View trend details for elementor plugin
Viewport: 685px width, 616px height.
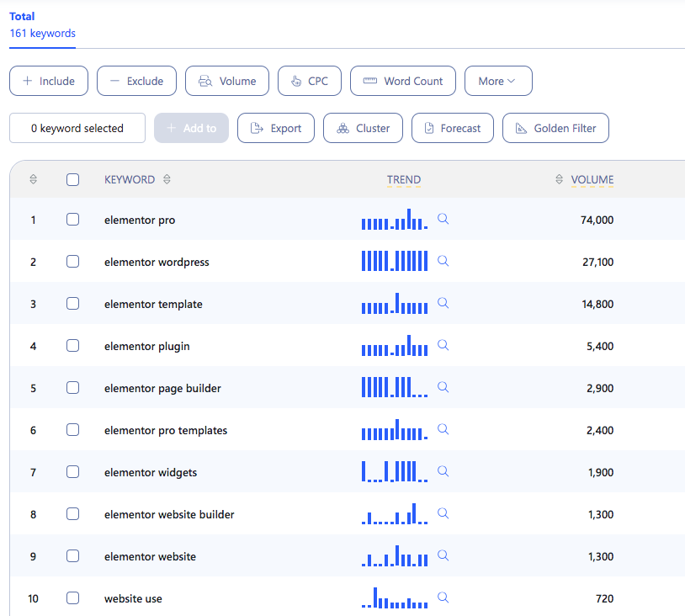click(x=443, y=345)
